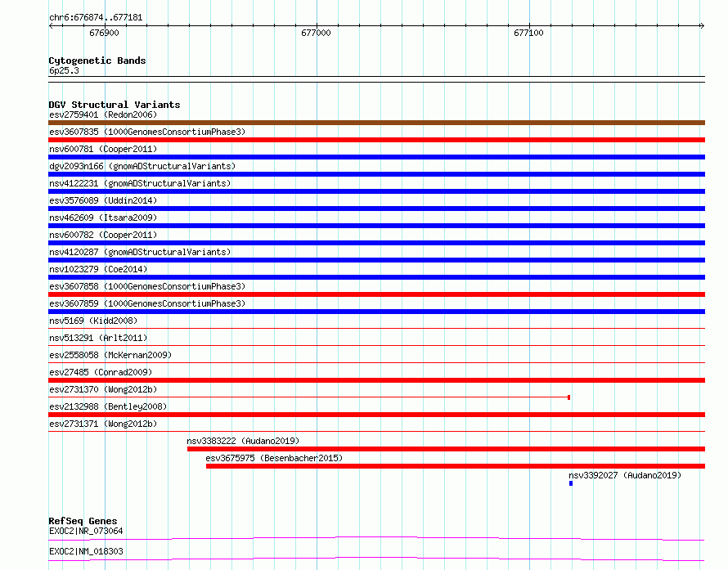Open nsv1023279 (Coe2014) variant label
This screenshot has width=728, height=570.
[98, 269]
